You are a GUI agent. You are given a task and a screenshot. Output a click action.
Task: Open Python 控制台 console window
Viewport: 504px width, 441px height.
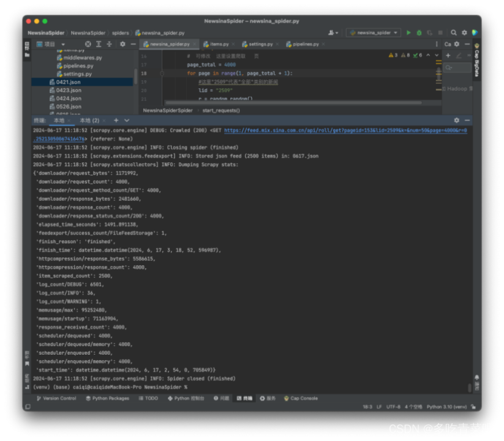[186, 399]
